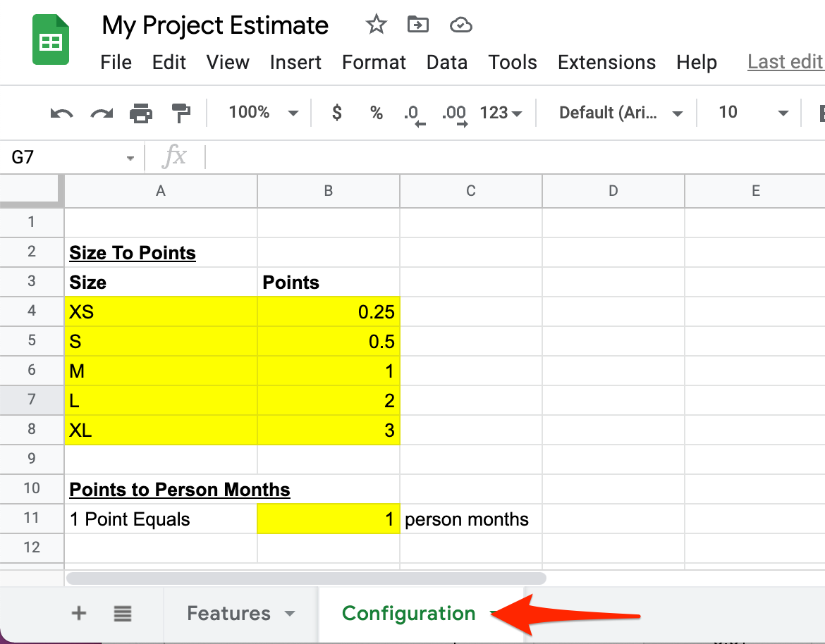This screenshot has height=644, width=825.
Task: Open the Print icon
Action: click(140, 113)
